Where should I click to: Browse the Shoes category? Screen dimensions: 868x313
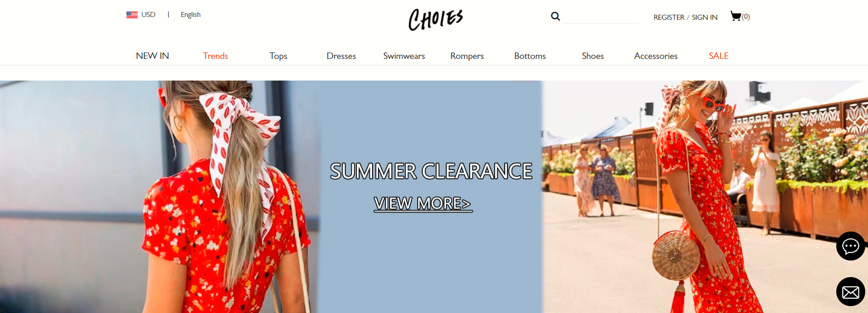[x=592, y=56]
